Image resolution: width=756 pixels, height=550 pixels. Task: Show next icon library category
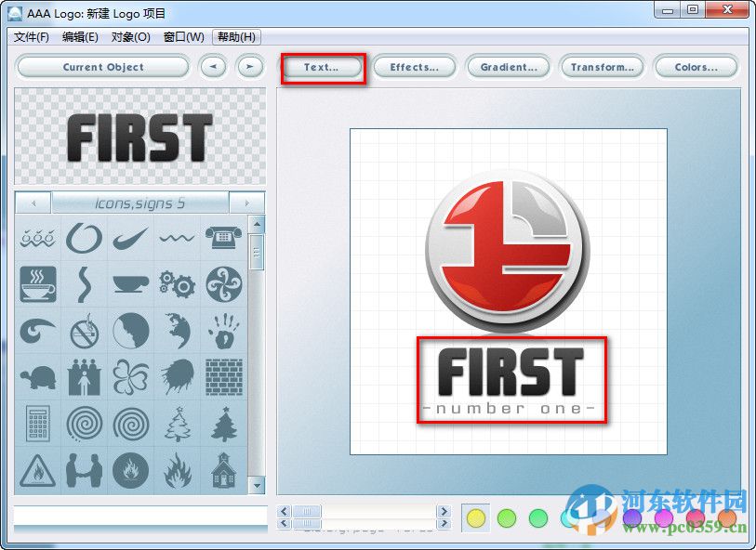coord(246,203)
